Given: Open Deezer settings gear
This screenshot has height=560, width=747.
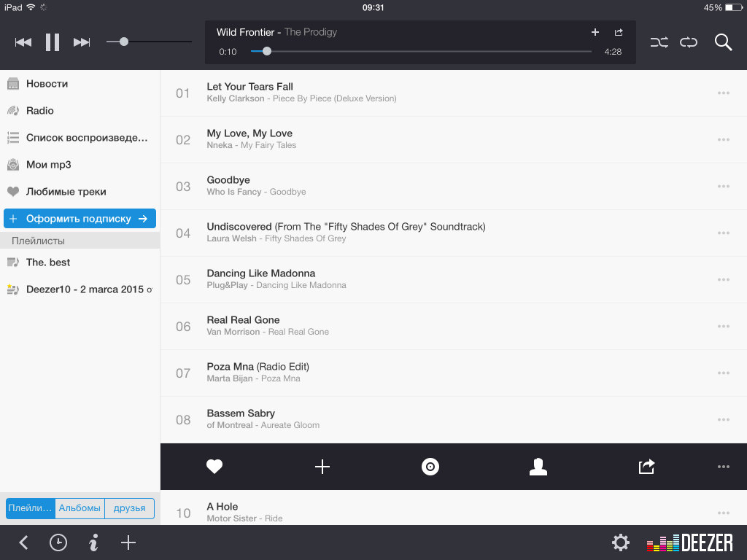Looking at the screenshot, I should pos(620,542).
